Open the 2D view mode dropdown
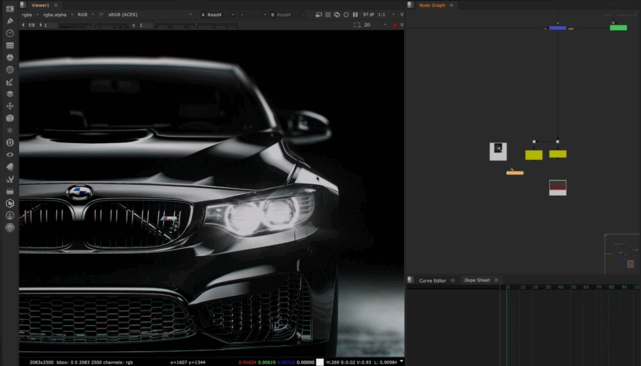This screenshot has width=641, height=366. [x=375, y=25]
